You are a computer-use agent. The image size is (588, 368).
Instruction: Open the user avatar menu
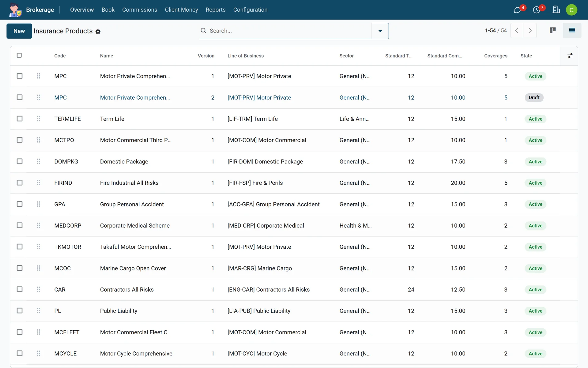[x=571, y=10]
